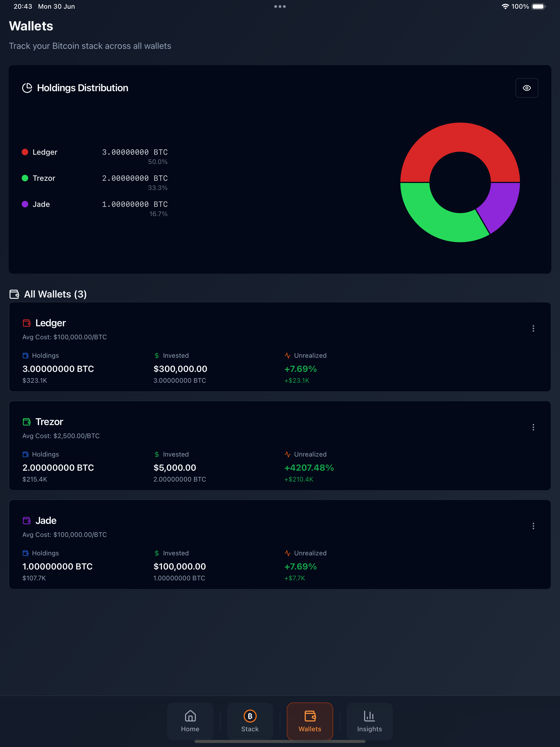Image resolution: width=560 pixels, height=747 pixels.
Task: Click the Trezor card Invested dollar icon
Action: pos(157,454)
